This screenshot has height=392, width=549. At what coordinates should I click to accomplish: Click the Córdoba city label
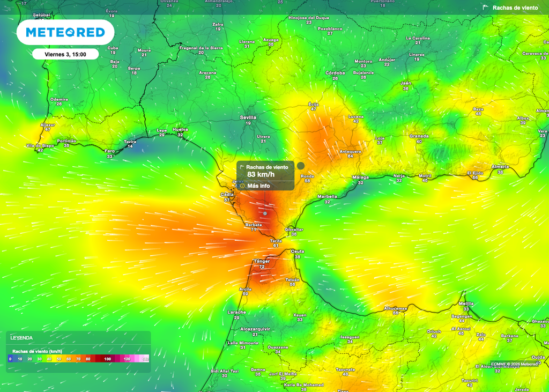coord(335,73)
